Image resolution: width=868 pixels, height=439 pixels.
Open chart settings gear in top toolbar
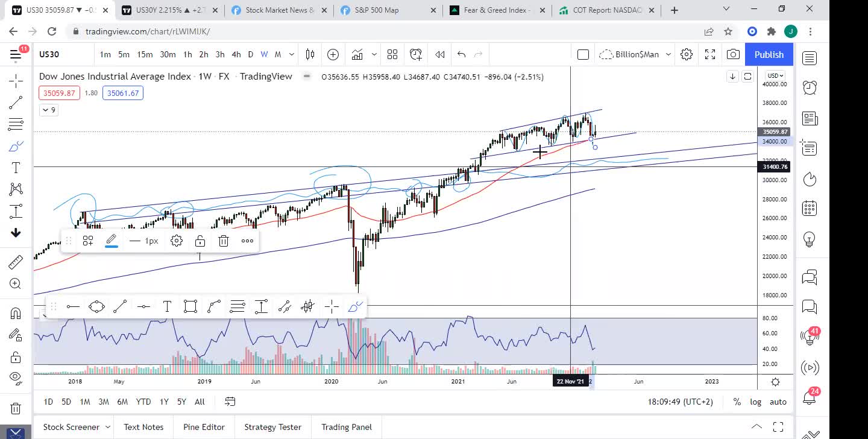[x=687, y=54]
